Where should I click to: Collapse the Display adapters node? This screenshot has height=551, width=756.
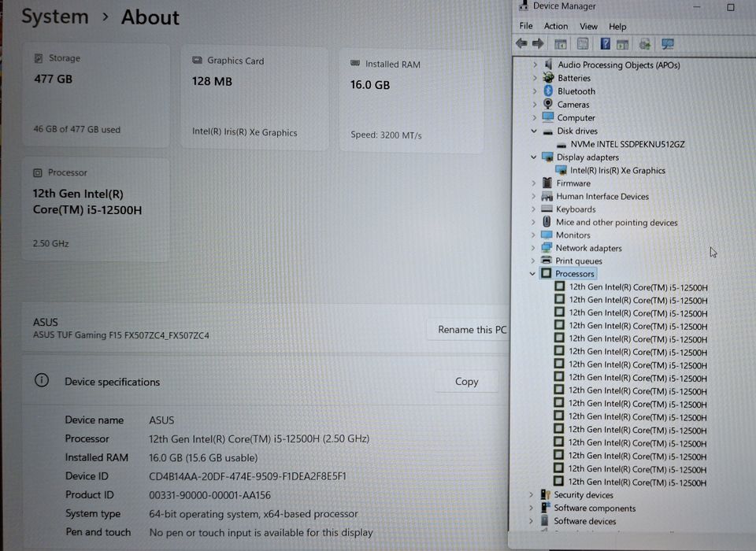pyautogui.click(x=534, y=157)
